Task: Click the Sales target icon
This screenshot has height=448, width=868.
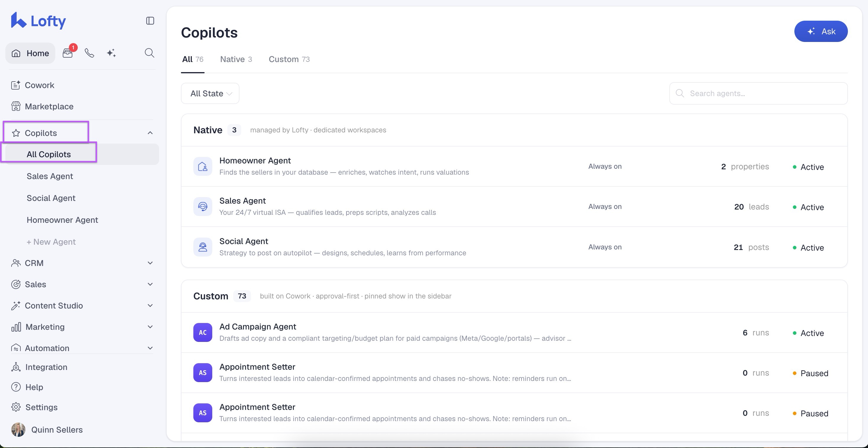Action: (x=16, y=284)
